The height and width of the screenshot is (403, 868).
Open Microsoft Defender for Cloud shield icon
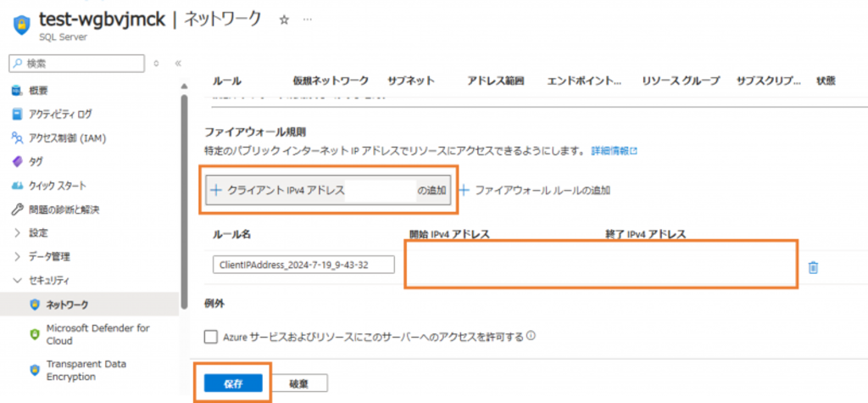click(x=35, y=333)
